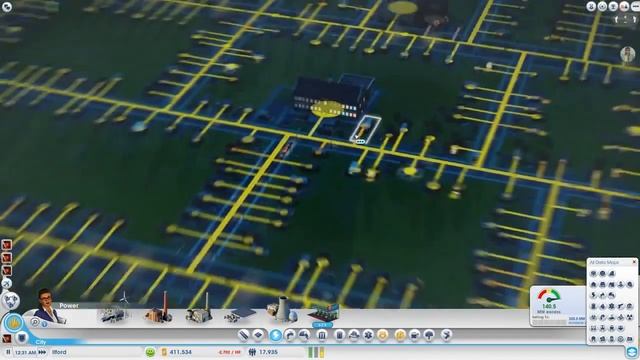The image size is (640, 360).
Task: Open the Zones menu icon
Action: coord(258,336)
